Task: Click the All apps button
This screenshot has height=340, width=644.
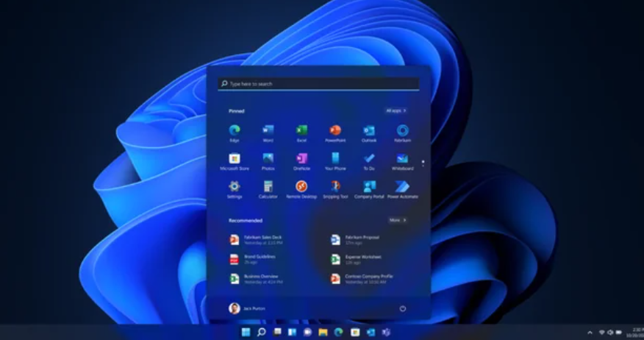Action: click(x=396, y=110)
